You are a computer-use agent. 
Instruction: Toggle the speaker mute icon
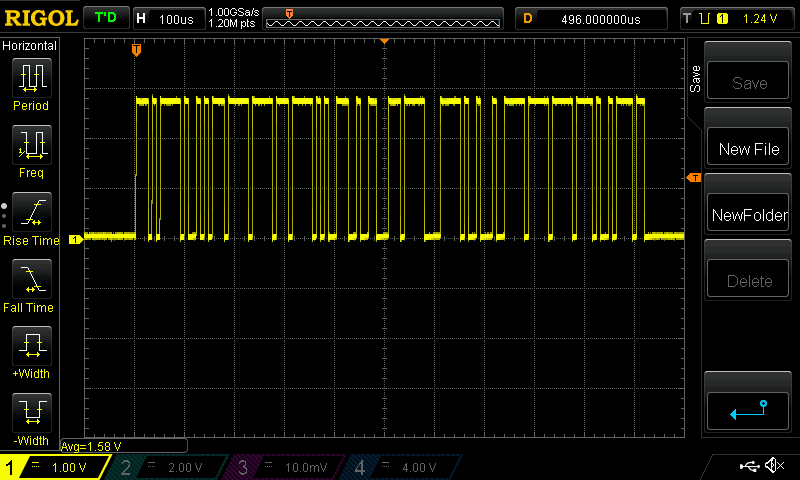coord(774,466)
